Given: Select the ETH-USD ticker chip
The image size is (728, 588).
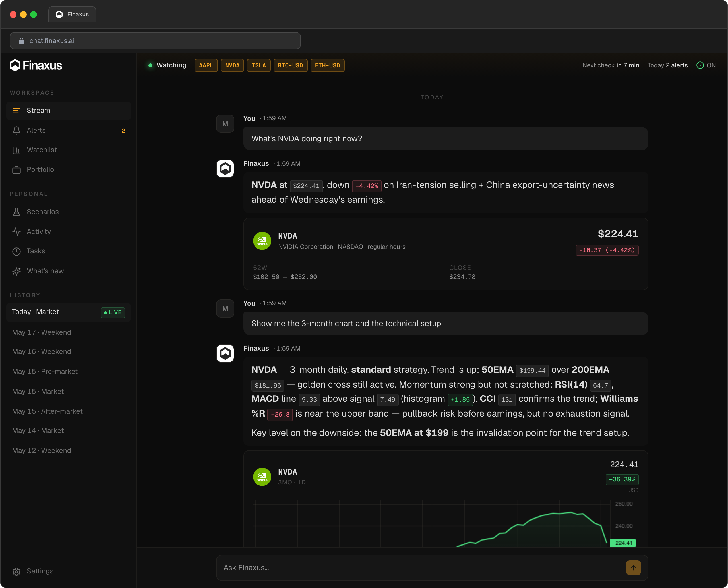Looking at the screenshot, I should coord(327,65).
